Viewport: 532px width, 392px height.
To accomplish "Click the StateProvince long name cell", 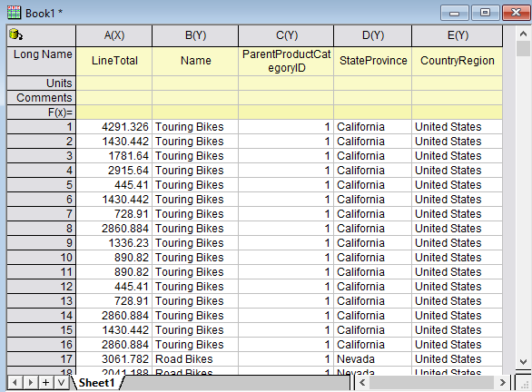I will (373, 61).
